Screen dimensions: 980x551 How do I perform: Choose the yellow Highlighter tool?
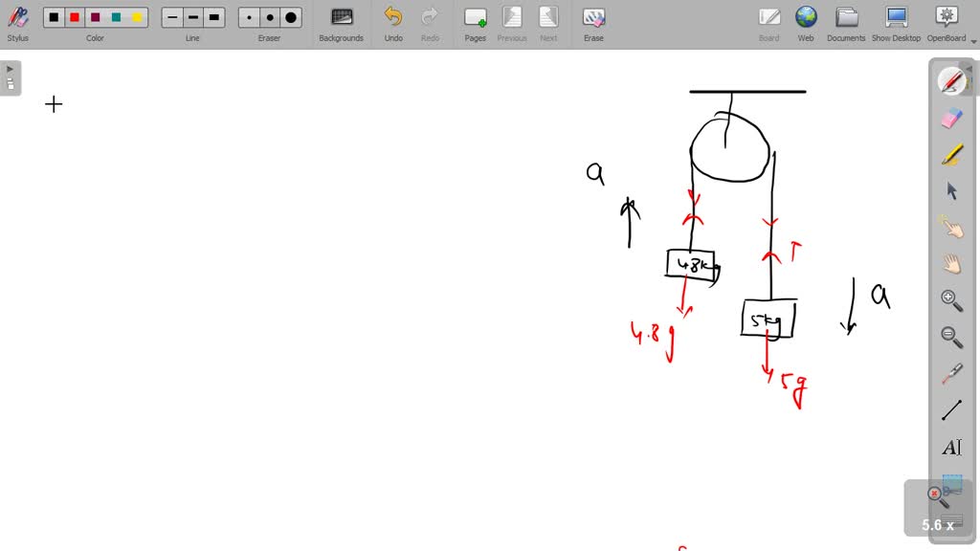(x=951, y=155)
